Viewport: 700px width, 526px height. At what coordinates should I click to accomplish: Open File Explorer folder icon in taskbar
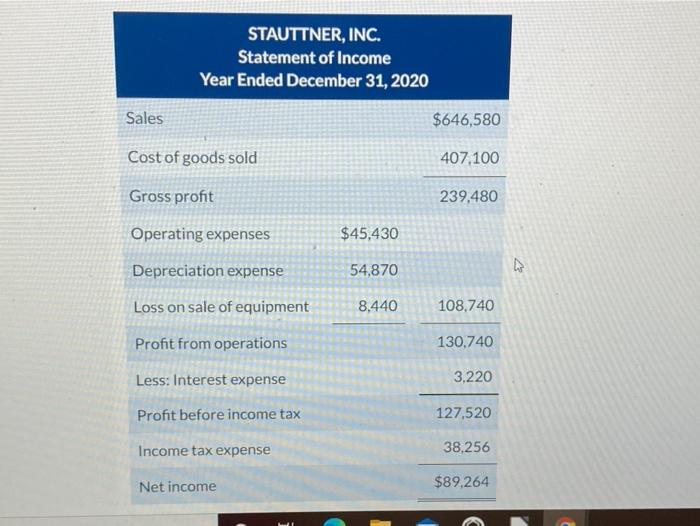point(380,522)
